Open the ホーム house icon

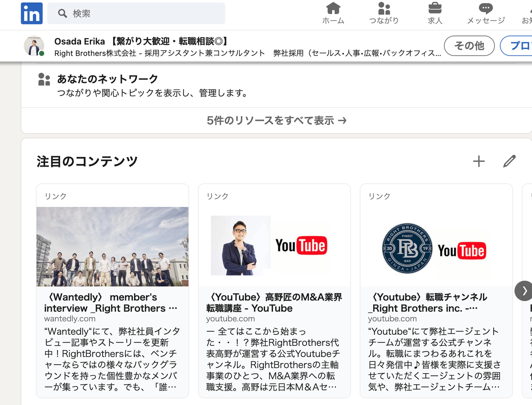click(333, 8)
